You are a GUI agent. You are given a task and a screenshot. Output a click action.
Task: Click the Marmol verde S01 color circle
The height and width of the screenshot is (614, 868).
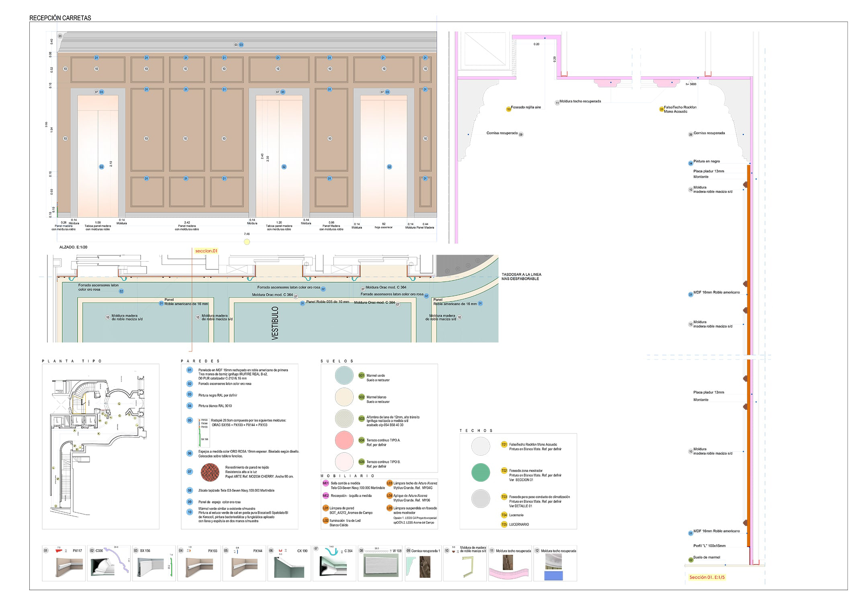[x=344, y=376]
